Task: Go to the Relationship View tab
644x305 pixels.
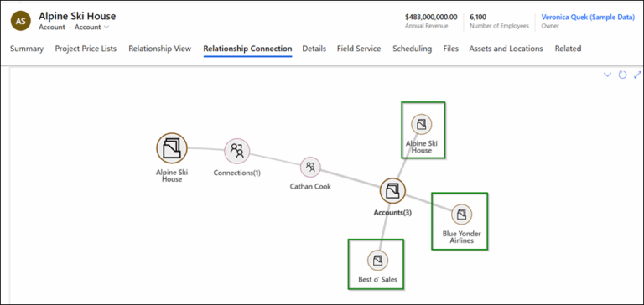Action: 160,49
